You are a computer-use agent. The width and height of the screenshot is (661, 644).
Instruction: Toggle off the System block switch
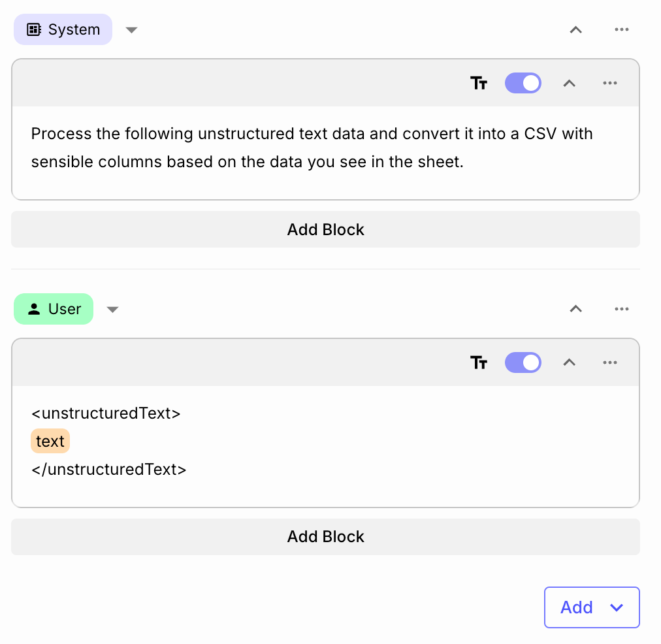(523, 83)
